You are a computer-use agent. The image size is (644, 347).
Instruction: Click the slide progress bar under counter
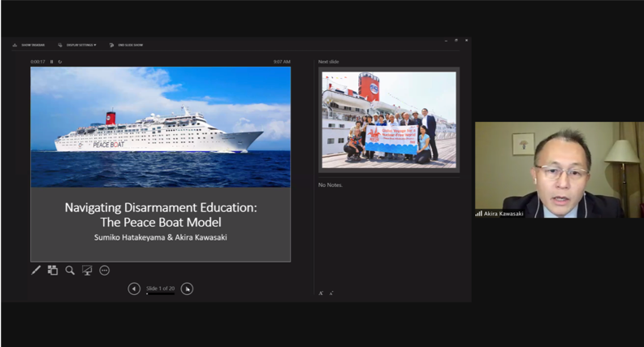pos(160,294)
